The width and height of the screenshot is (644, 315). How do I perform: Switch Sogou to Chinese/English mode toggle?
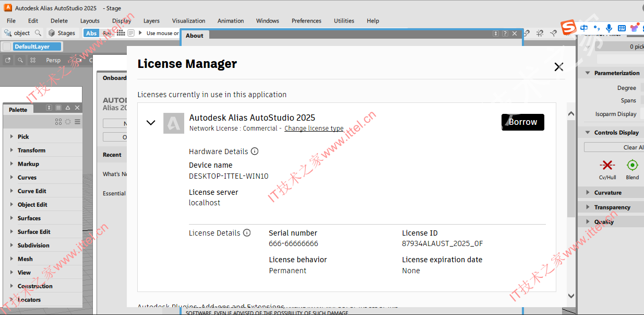point(584,28)
